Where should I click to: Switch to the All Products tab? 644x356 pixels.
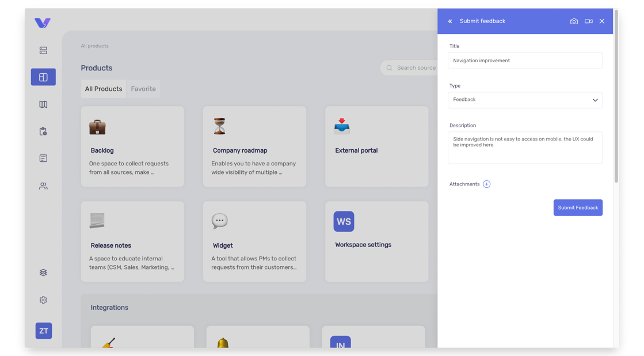[104, 89]
